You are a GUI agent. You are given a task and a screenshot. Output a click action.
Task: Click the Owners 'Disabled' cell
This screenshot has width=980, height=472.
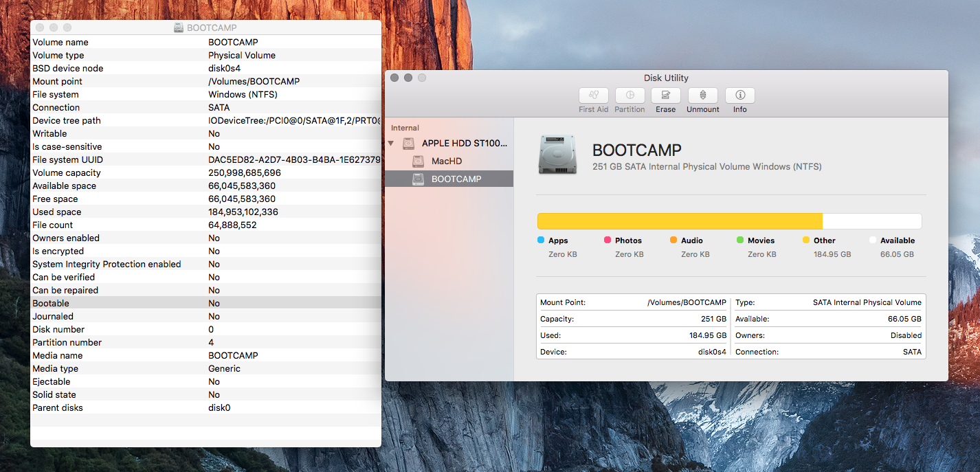coord(906,336)
